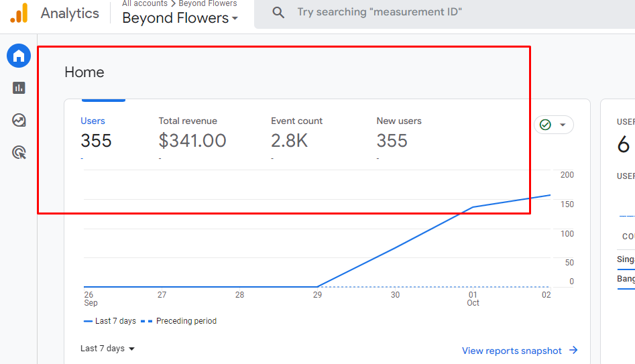Click the $341.00 revenue value
Image resolution: width=635 pixels, height=364 pixels.
192,141
